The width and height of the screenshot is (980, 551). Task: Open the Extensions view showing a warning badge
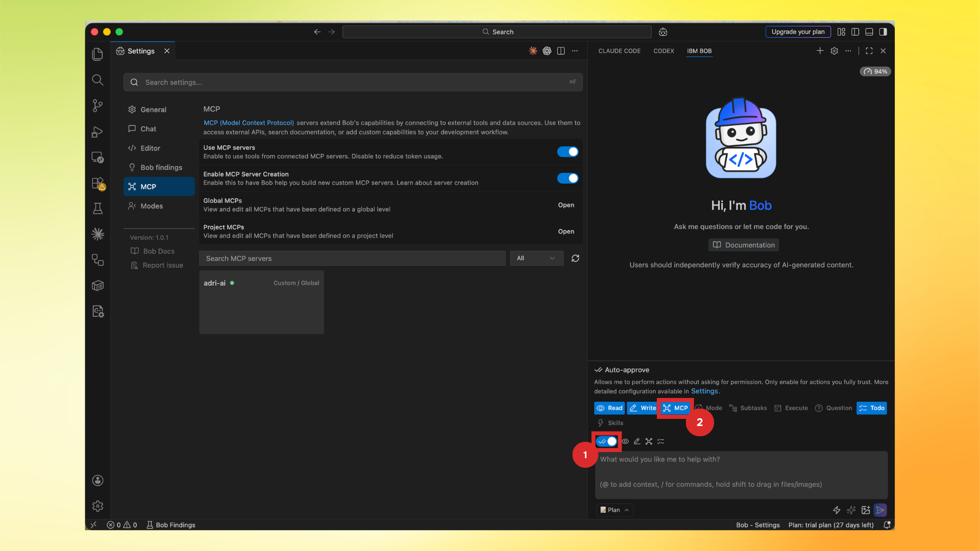pyautogui.click(x=97, y=183)
